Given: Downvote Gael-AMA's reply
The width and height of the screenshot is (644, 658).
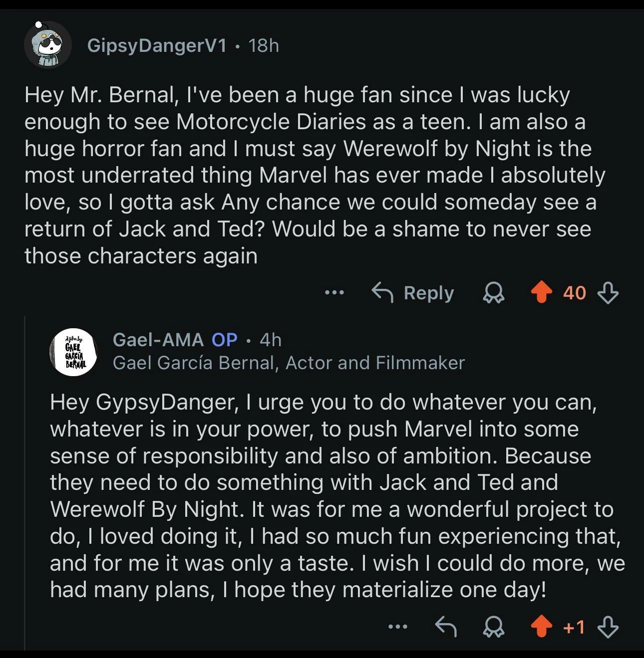Looking at the screenshot, I should (608, 627).
